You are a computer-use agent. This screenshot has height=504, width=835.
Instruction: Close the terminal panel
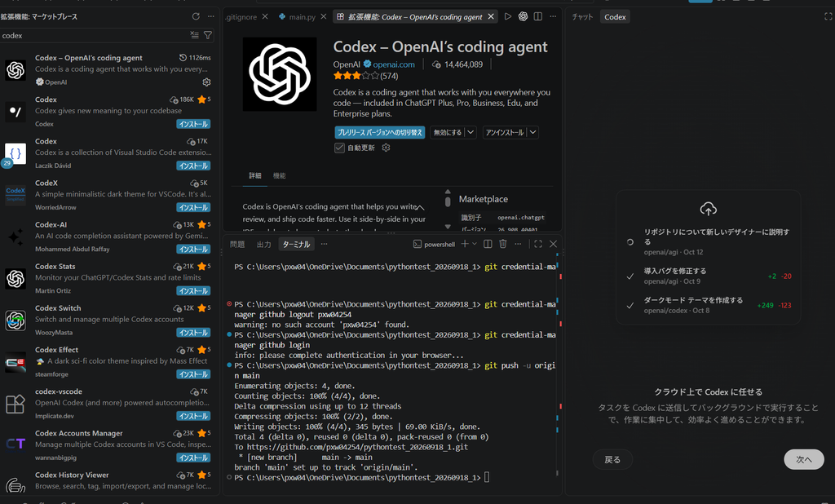click(x=554, y=244)
